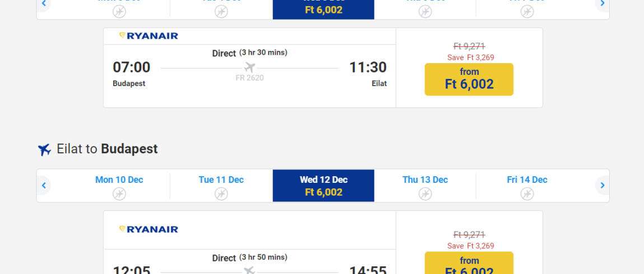Viewport: 644px width, 274px height.
Task: Choose return flight fare from Ft 6,002
Action: (469, 263)
